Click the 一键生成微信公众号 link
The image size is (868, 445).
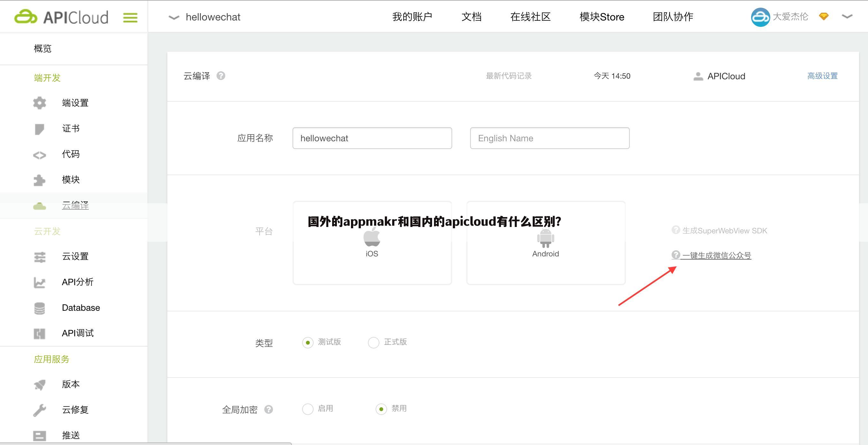click(x=717, y=255)
